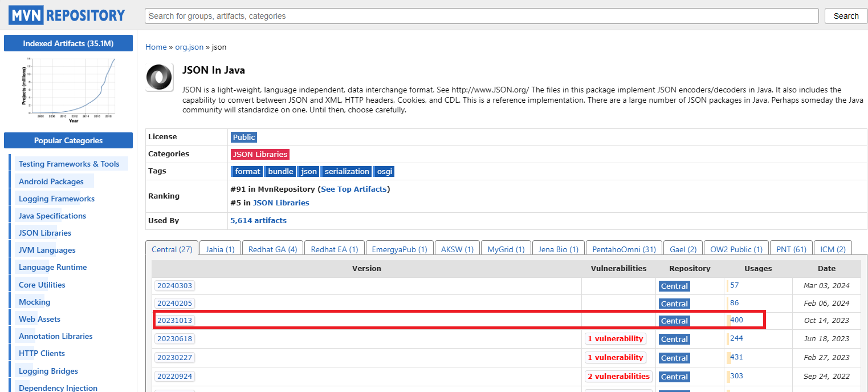This screenshot has width=868, height=392.
Task: Open Language Runtime category
Action: [53, 267]
